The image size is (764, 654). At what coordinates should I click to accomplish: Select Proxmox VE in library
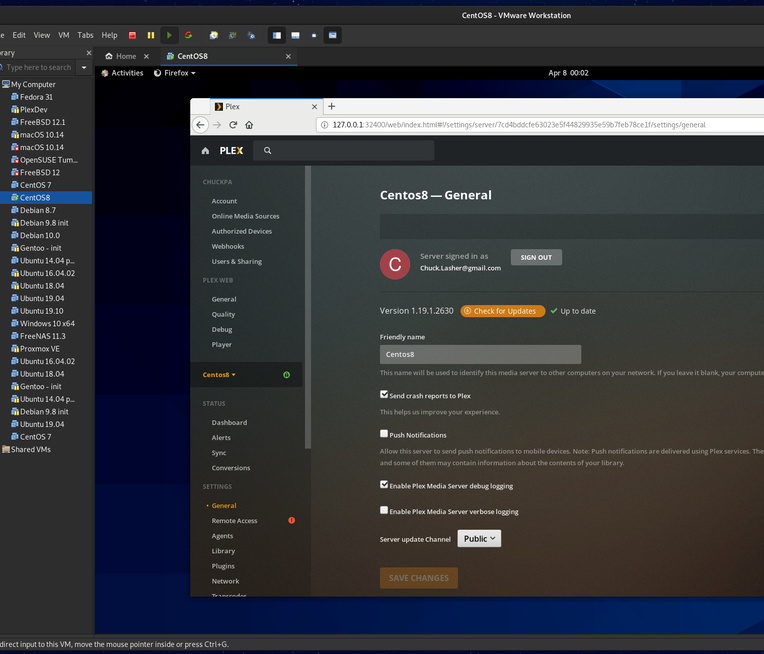39,349
